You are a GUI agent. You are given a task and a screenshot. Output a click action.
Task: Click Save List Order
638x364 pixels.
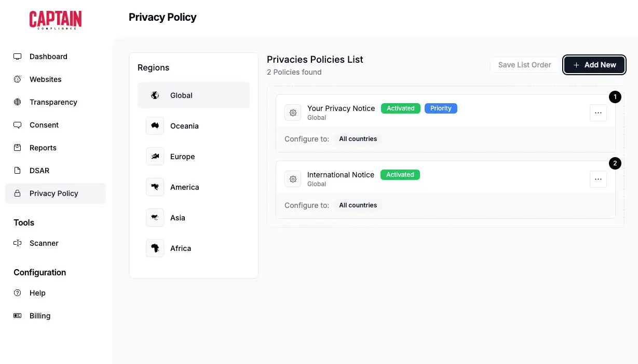524,65
